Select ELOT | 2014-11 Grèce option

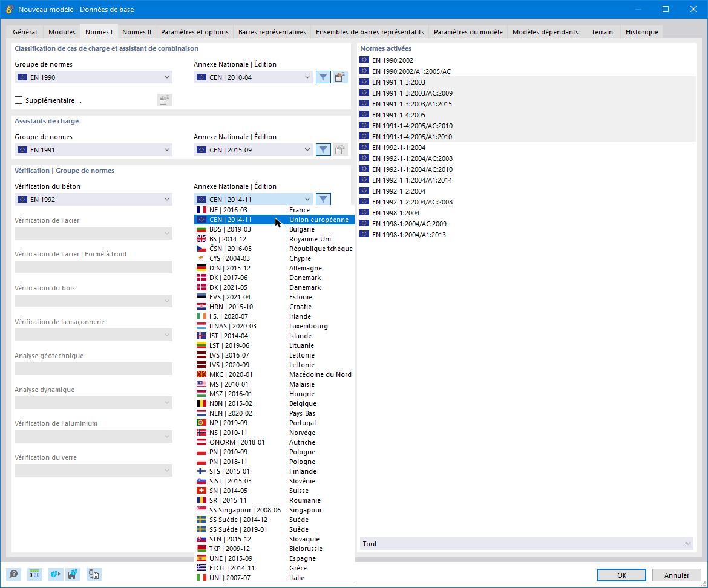274,568
